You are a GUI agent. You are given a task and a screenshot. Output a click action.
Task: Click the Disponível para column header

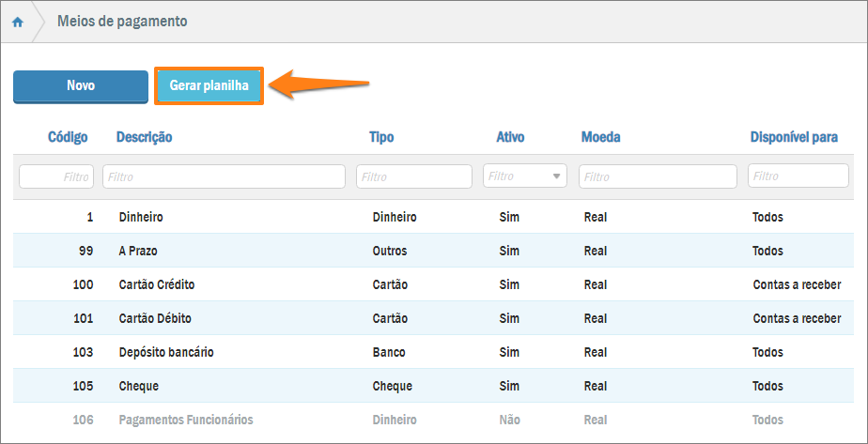pos(794,137)
